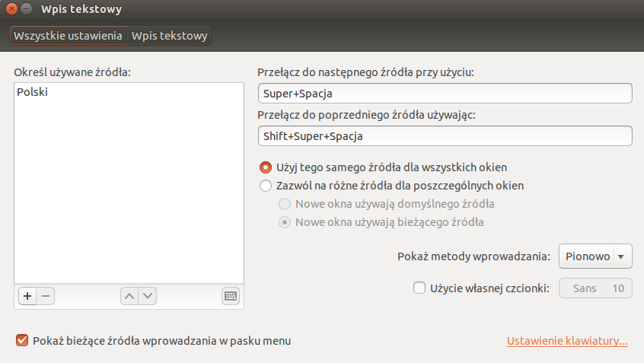This screenshot has width=644, height=363.
Task: Click the Shift+Super+Spacja shortcut field
Action: 445,136
